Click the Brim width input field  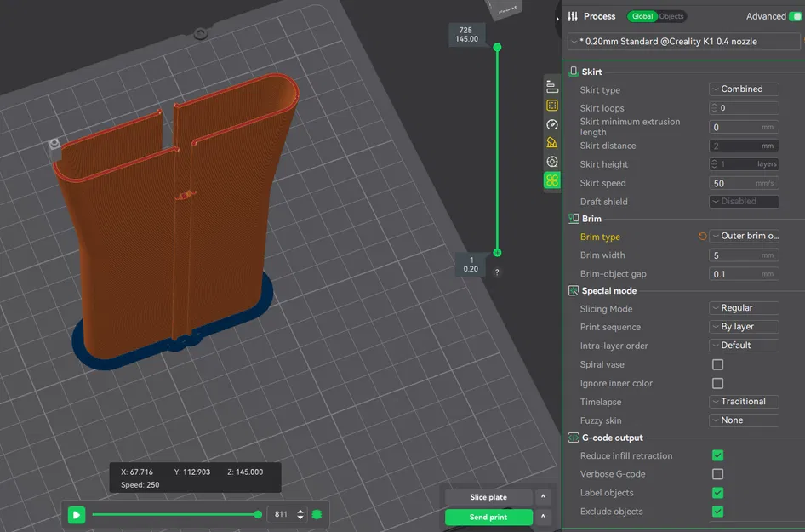pyautogui.click(x=734, y=255)
